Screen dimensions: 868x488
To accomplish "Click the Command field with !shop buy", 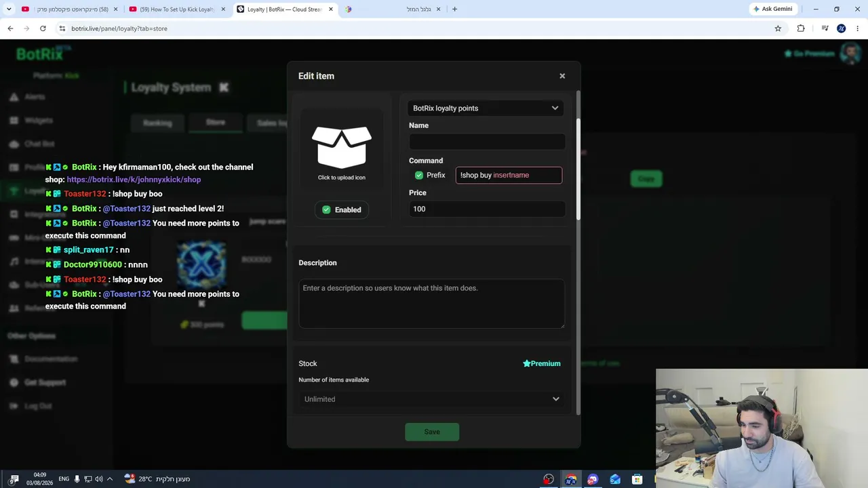I will 509,176.
